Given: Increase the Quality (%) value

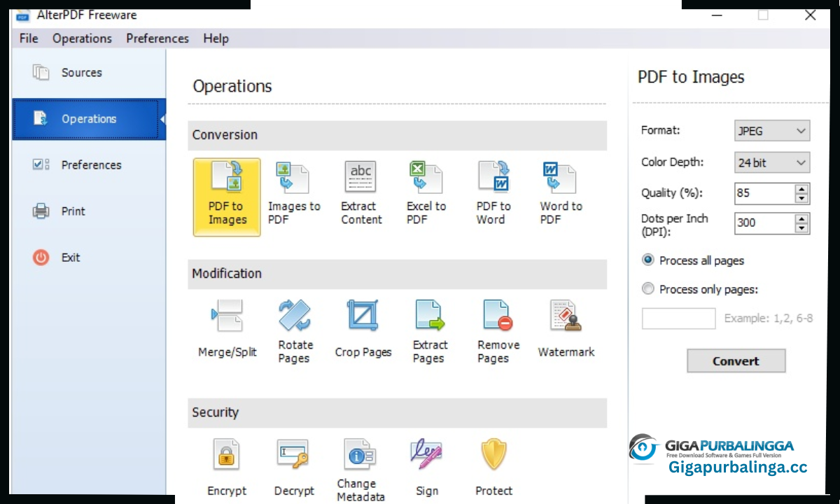Looking at the screenshot, I should [802, 188].
